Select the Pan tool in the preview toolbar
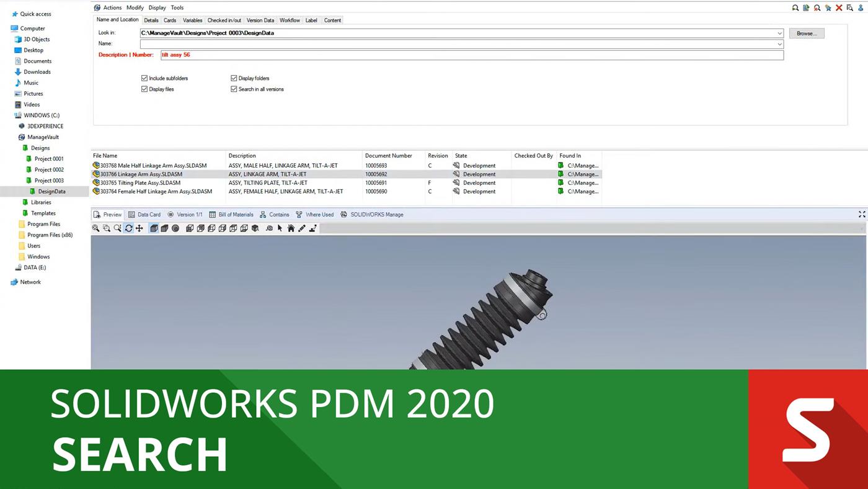This screenshot has height=489, width=868. click(x=139, y=228)
